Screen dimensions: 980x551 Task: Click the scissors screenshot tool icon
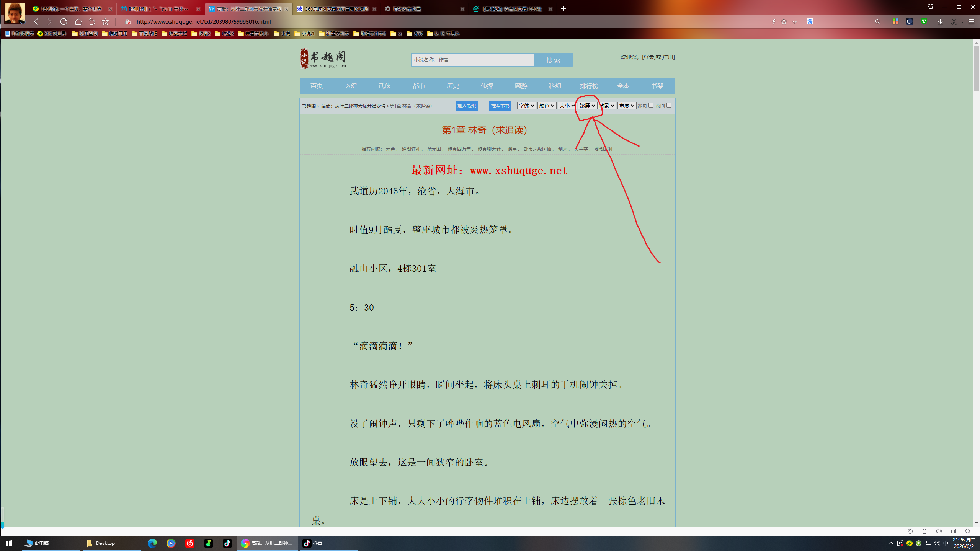954,22
